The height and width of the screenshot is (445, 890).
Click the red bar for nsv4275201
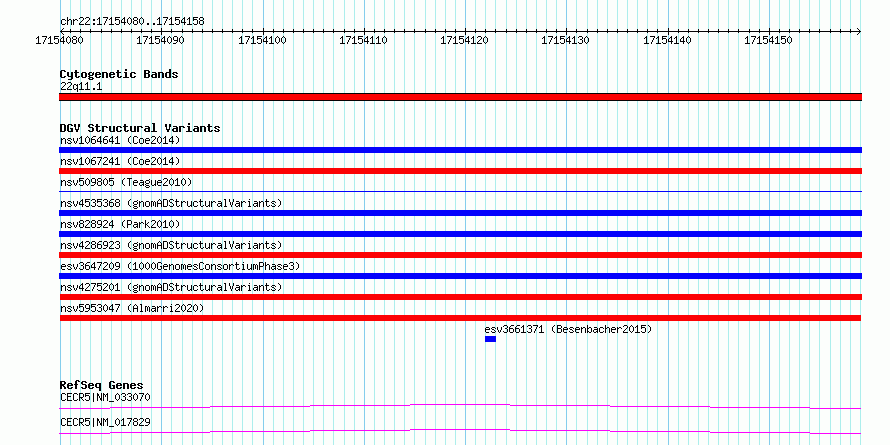pos(460,297)
